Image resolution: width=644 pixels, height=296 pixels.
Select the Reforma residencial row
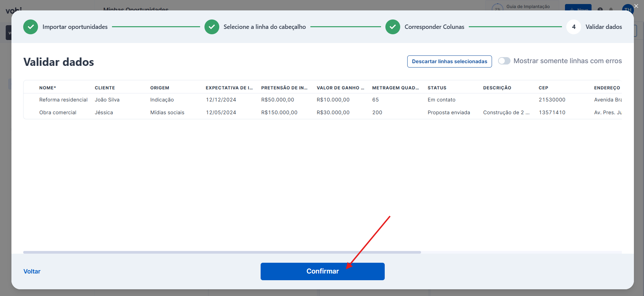coord(63,100)
